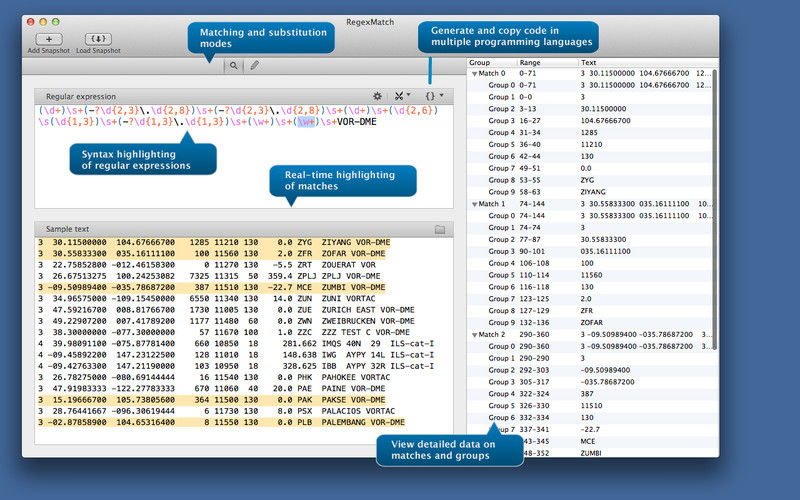Click the Range column header
This screenshot has height=500, width=800.
click(547, 62)
